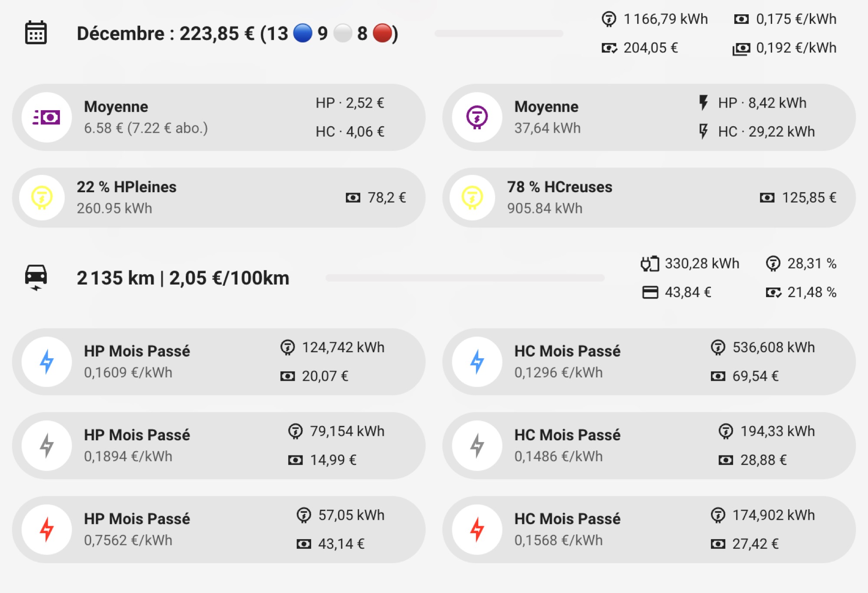868x593 pixels.
Task: Click the calendar icon beside Décembre
Action: pos(36,33)
